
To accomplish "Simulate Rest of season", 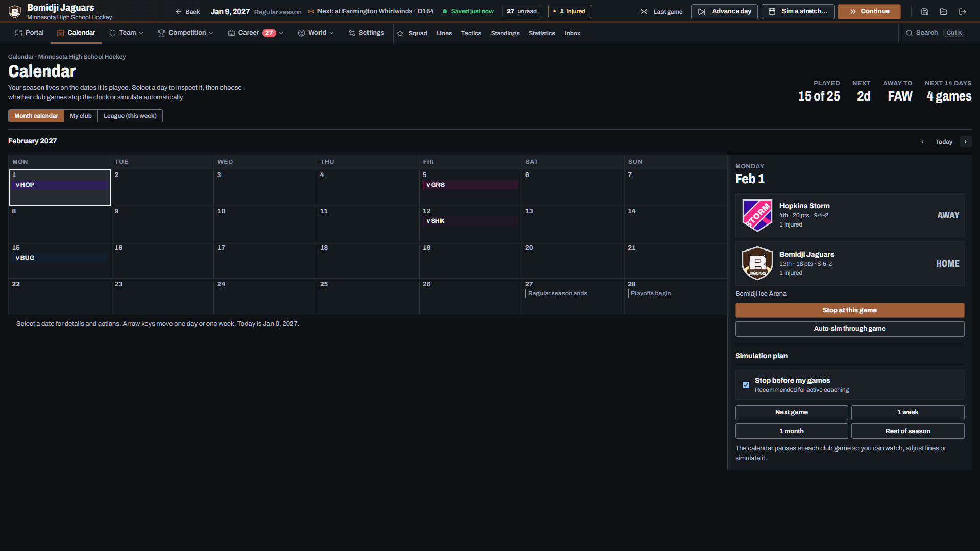I will tap(908, 431).
